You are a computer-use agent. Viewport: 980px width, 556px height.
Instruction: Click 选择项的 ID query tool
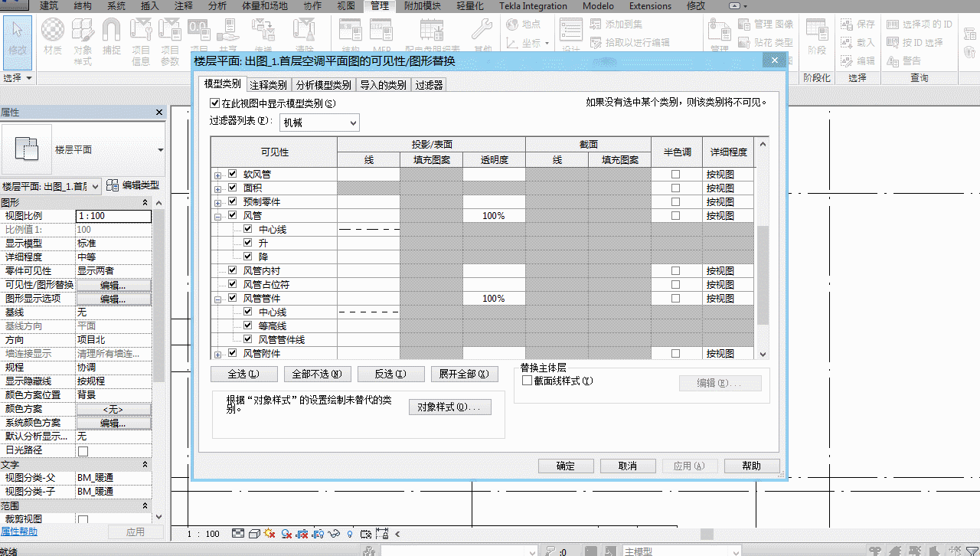click(x=920, y=25)
